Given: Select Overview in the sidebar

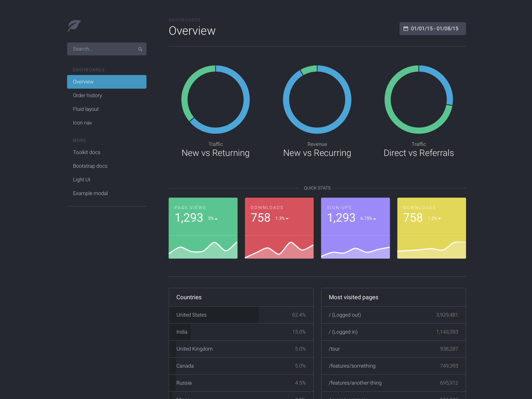Looking at the screenshot, I should 106,82.
